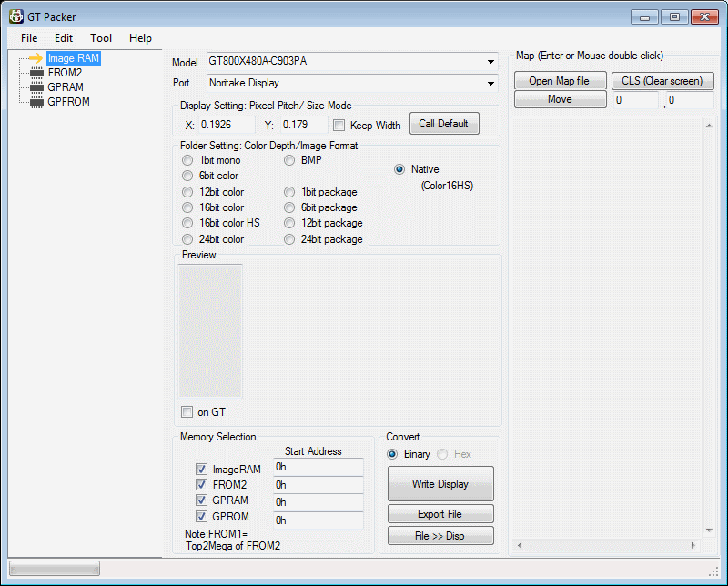The width and height of the screenshot is (728, 586).
Task: Click the GT Packer app icon in title bar
Action: (x=15, y=16)
